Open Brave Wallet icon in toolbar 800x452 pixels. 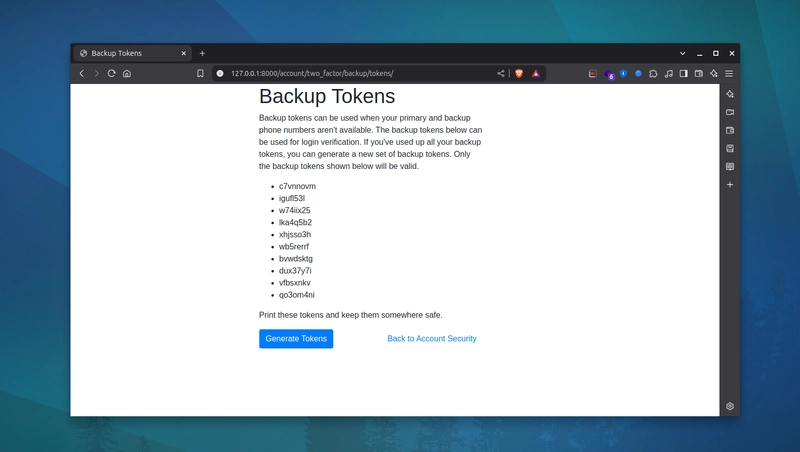(x=698, y=73)
